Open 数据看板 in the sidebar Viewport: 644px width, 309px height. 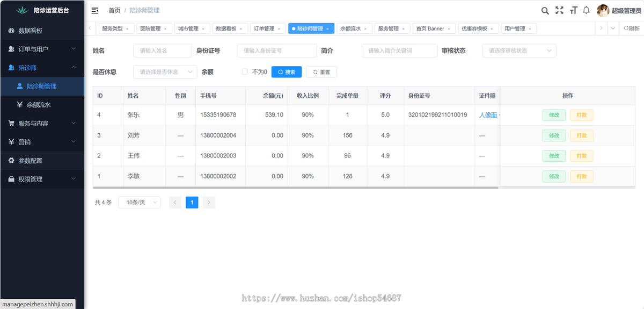42,31
